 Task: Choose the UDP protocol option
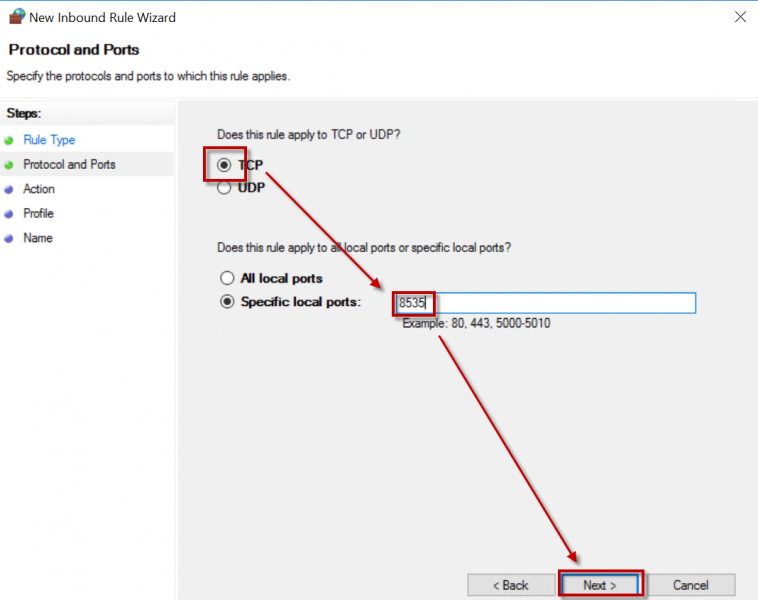coord(225,187)
